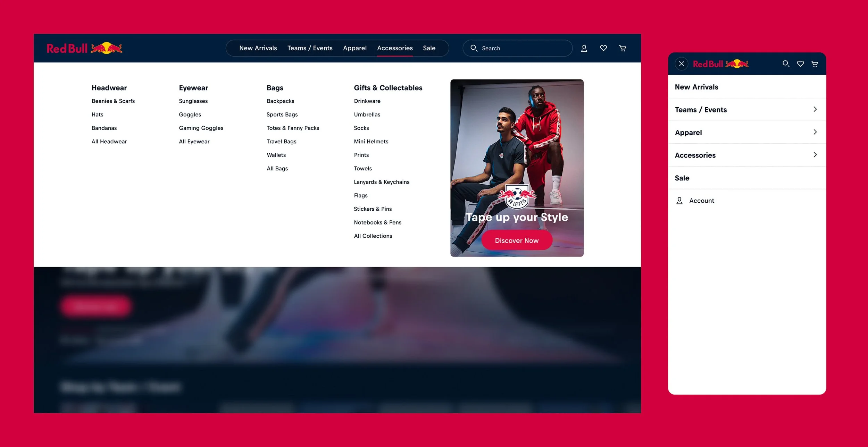Click the Red Bull logo in mobile header
The image size is (868, 447).
720,64
